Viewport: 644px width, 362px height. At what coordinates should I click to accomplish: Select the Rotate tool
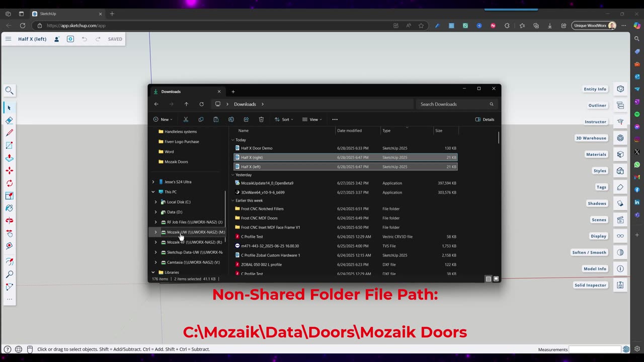click(x=9, y=183)
